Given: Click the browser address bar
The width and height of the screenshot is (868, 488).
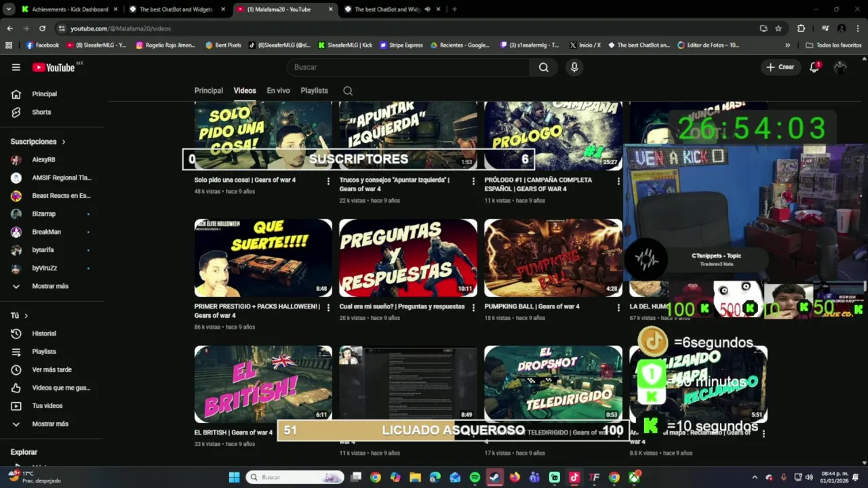Looking at the screenshot, I should pos(407,28).
